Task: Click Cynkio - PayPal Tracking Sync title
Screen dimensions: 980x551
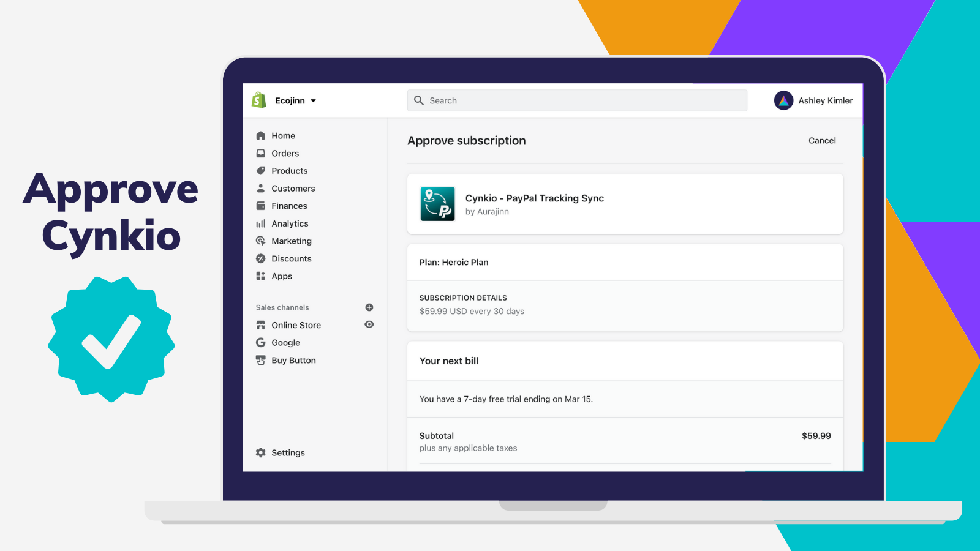Action: point(535,198)
